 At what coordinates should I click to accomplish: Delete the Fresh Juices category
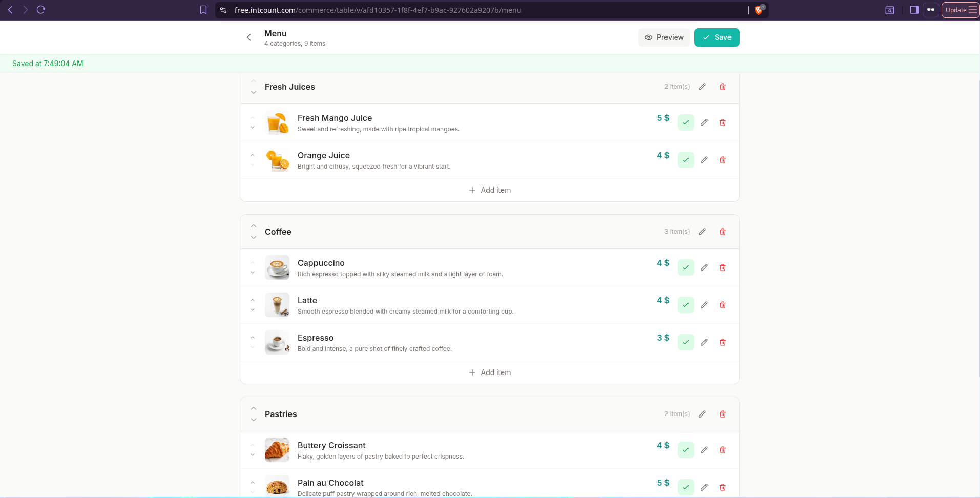coord(723,87)
